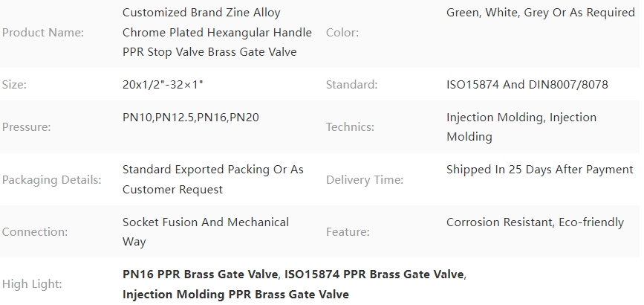644x305 pixels.
Task: Click the Delivery Time label
Action: tap(364, 179)
